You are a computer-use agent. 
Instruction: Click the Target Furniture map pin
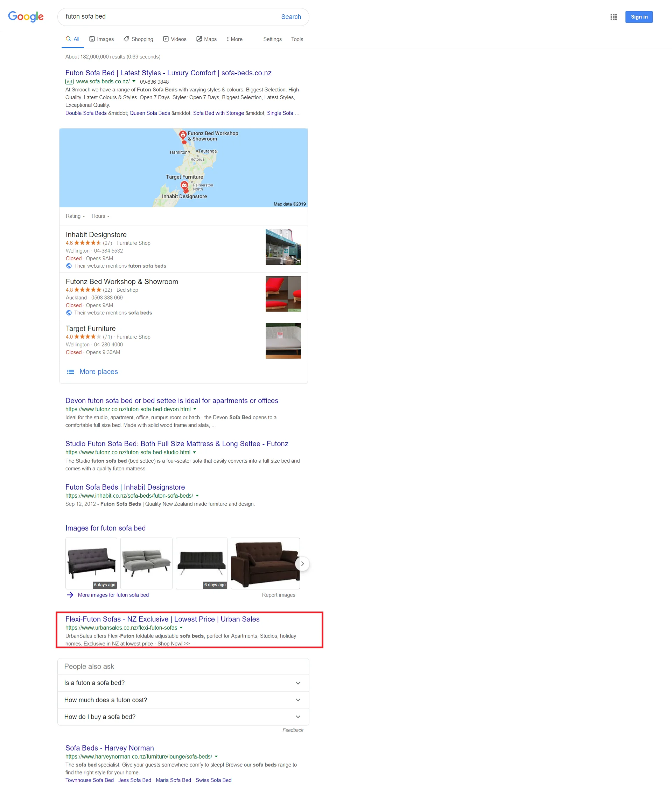tap(184, 185)
